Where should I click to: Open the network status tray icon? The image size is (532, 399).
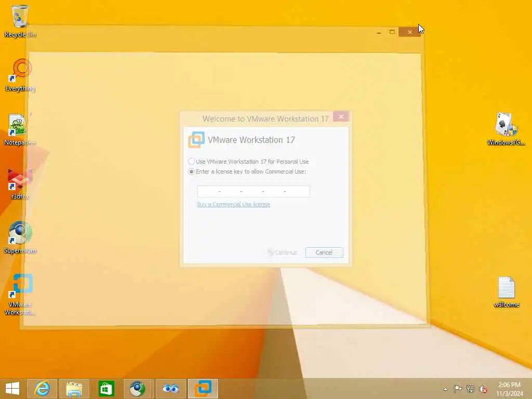pyautogui.click(x=470, y=389)
